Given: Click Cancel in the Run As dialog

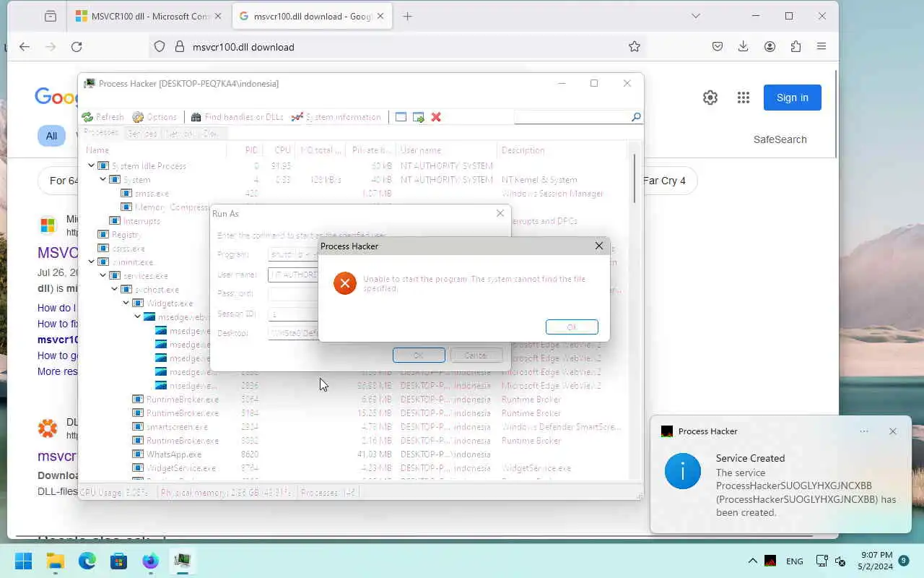Looking at the screenshot, I should click(x=476, y=355).
